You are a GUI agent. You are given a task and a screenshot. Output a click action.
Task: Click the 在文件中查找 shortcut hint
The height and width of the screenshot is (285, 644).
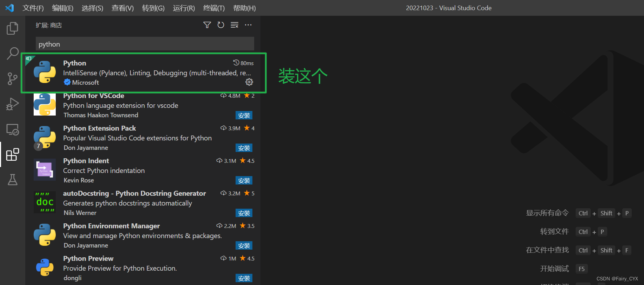(547, 250)
